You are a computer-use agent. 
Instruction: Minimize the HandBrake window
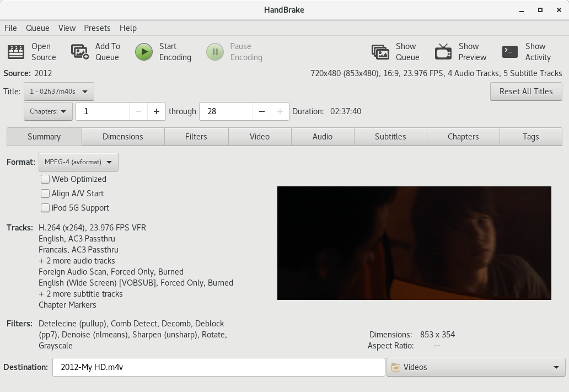522,10
